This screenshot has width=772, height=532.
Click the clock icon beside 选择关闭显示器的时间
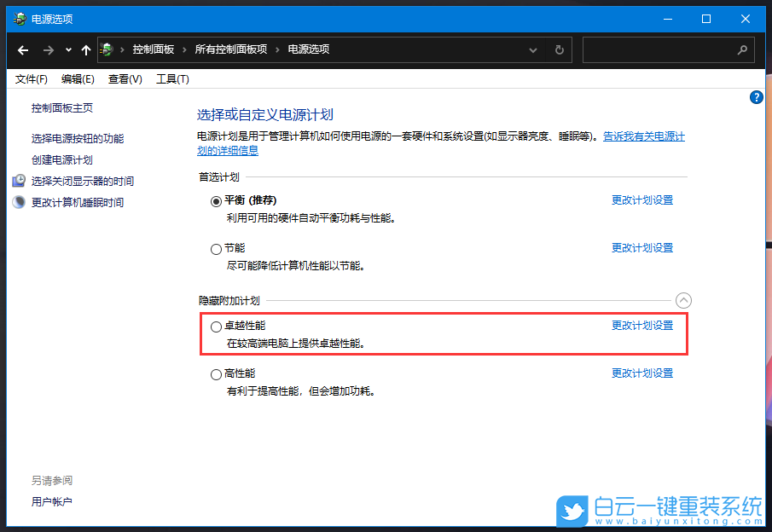click(x=19, y=181)
